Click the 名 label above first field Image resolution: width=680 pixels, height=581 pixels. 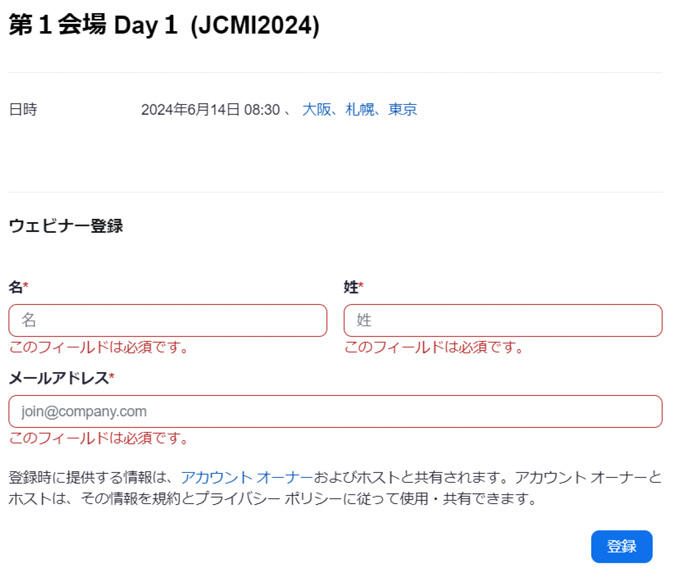15,287
